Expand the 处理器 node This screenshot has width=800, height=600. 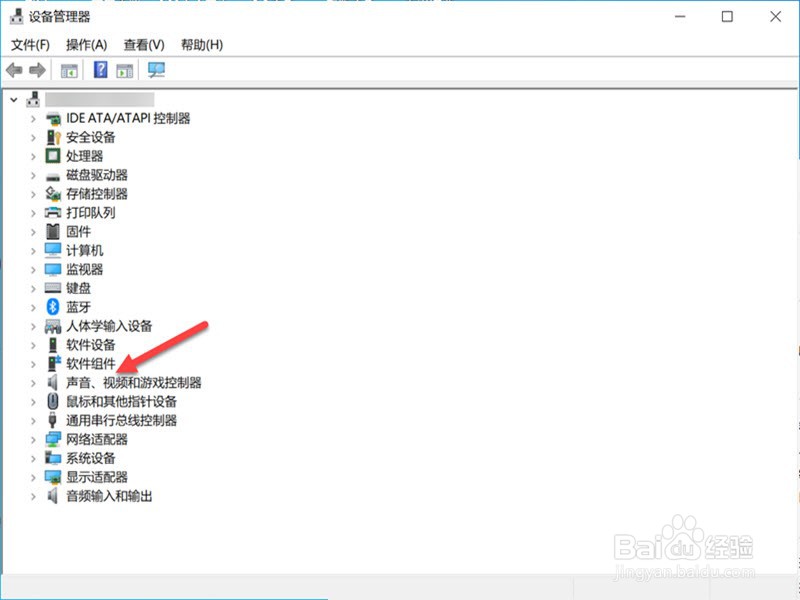click(34, 157)
